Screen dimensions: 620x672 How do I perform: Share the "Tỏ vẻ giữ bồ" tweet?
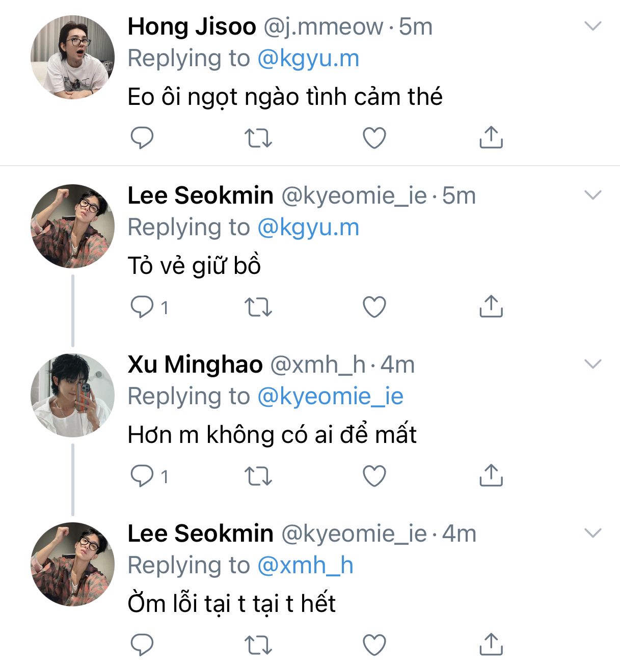(491, 306)
